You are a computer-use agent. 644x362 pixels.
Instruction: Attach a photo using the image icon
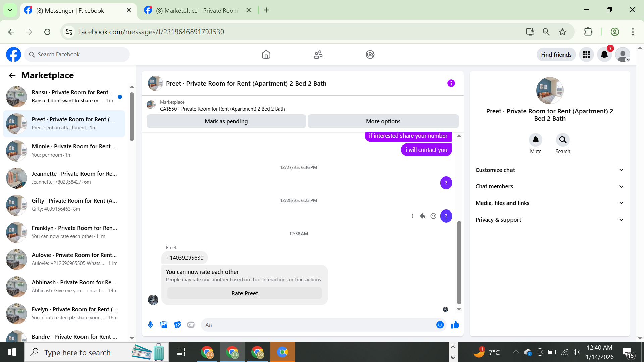tap(164, 325)
